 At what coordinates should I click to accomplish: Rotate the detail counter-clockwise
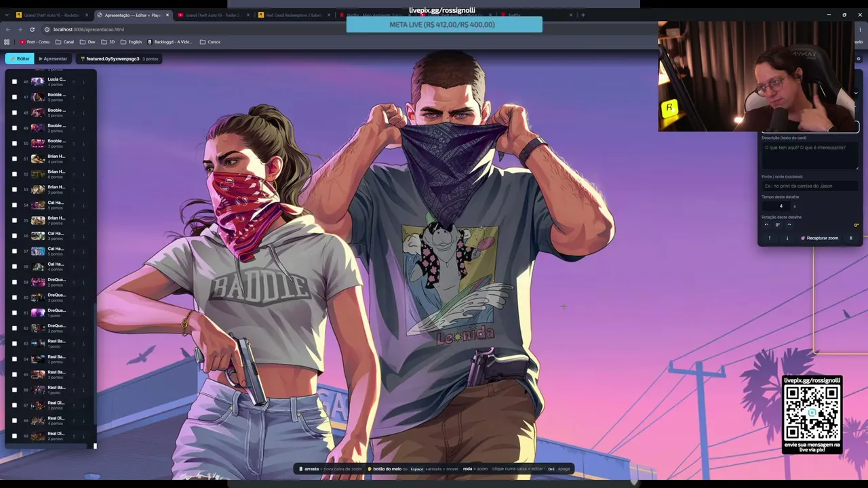766,225
